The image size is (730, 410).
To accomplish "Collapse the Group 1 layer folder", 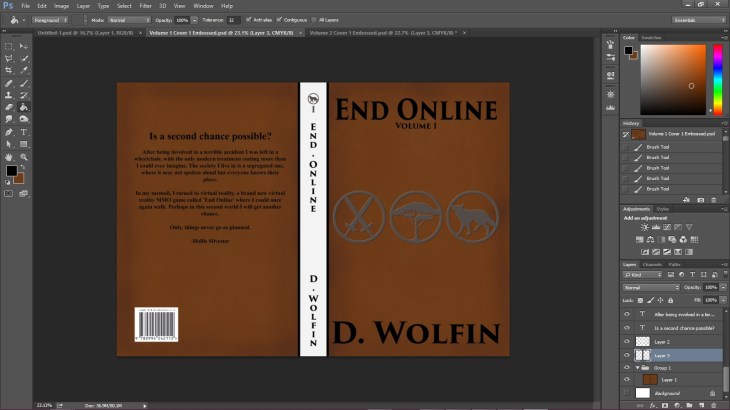I will (x=637, y=367).
